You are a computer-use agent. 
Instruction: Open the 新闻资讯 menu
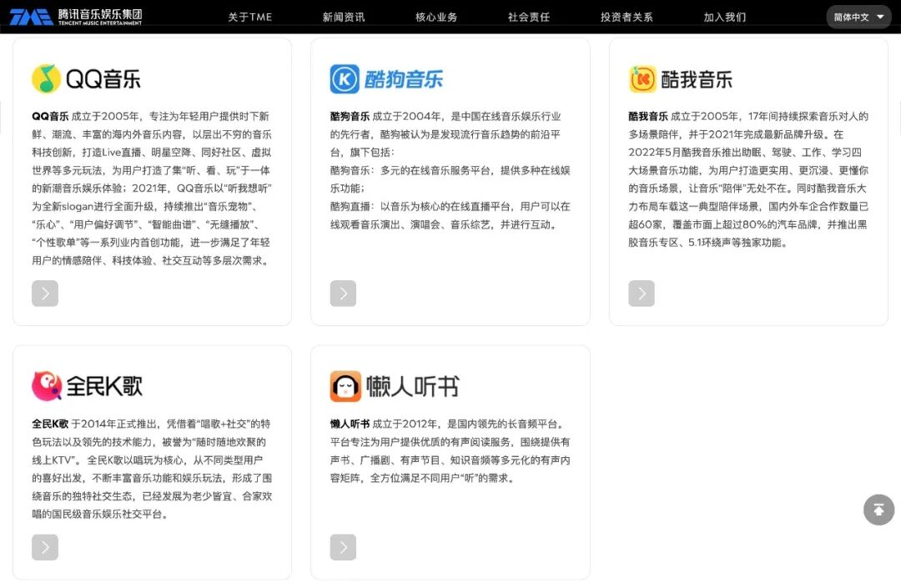coord(344,18)
